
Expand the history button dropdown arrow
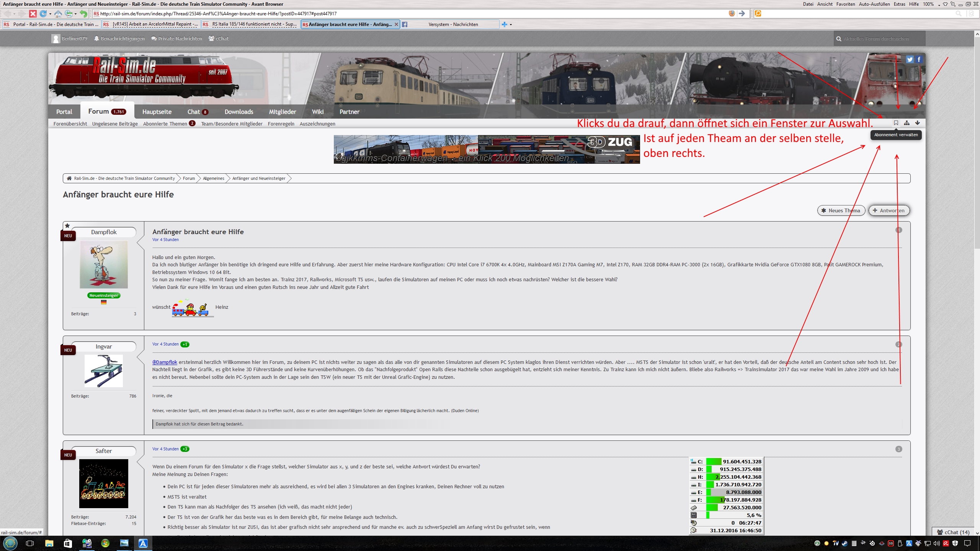point(76,14)
